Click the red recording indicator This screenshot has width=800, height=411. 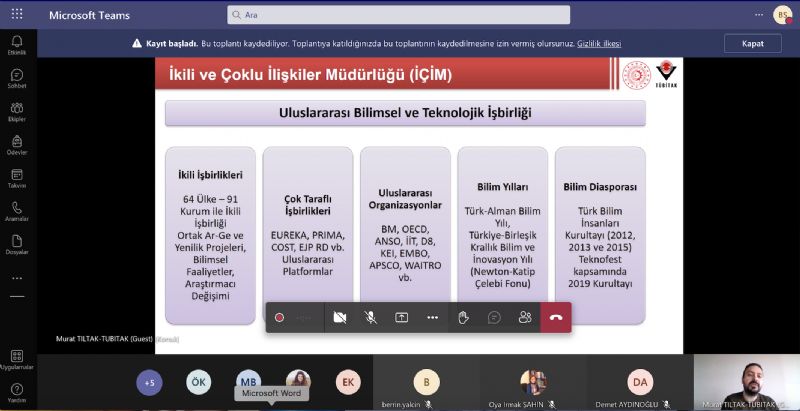click(279, 318)
